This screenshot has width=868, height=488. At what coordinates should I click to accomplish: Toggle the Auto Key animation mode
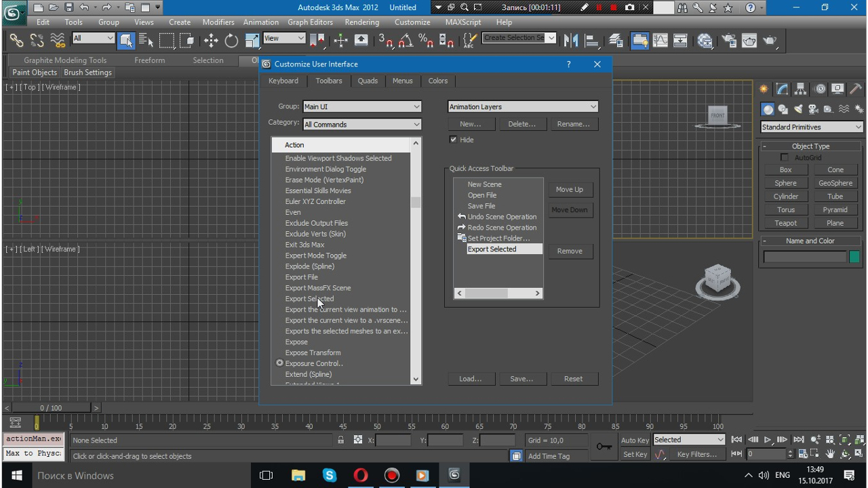point(635,440)
